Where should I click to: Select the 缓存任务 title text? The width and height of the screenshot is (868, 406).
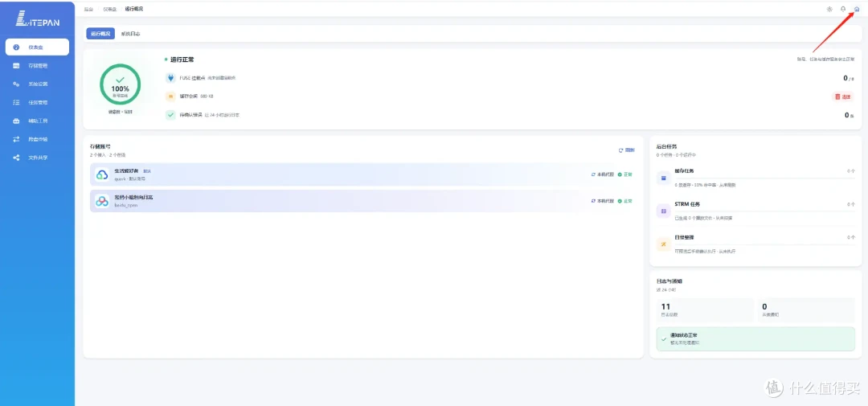(x=684, y=171)
